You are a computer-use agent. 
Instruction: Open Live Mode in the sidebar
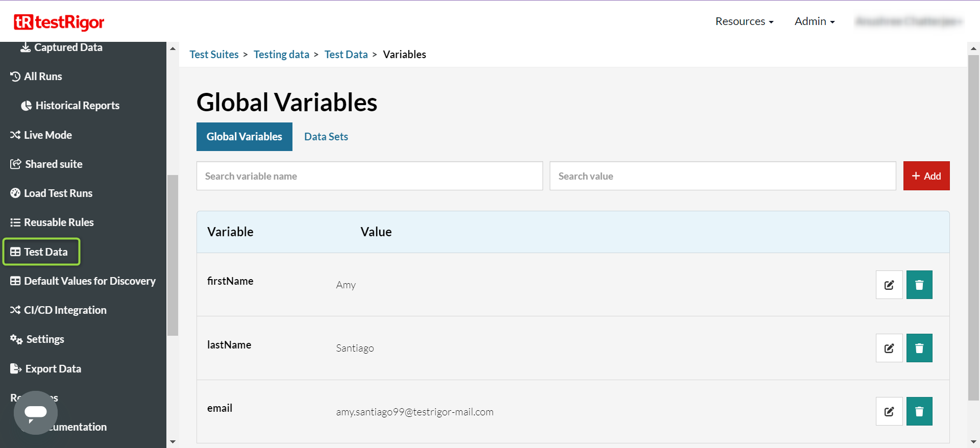[47, 135]
